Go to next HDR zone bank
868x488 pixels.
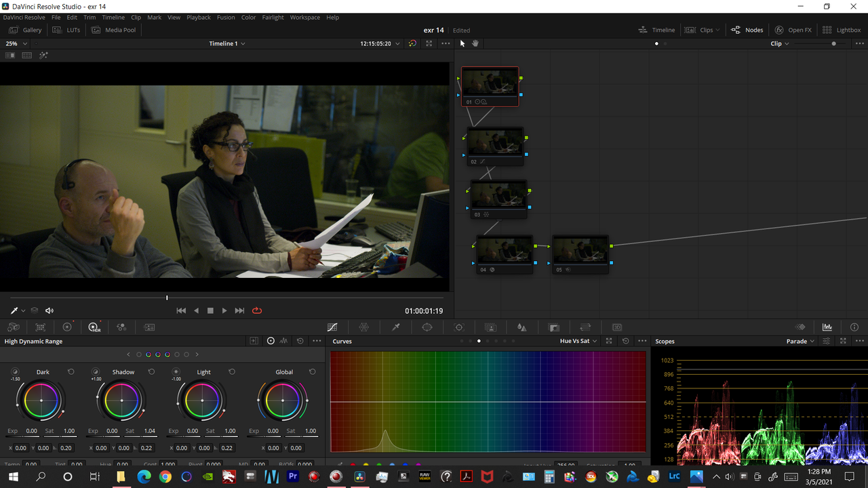[197, 354]
